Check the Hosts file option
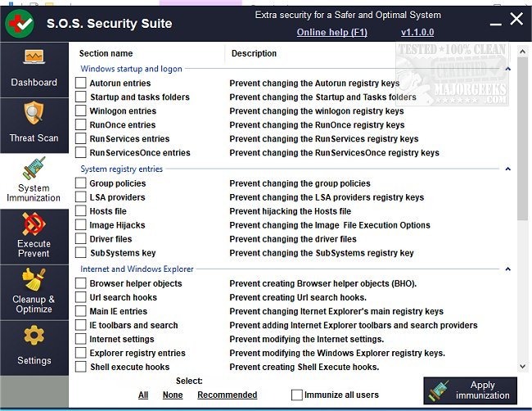The height and width of the screenshot is (411, 532). click(x=81, y=211)
